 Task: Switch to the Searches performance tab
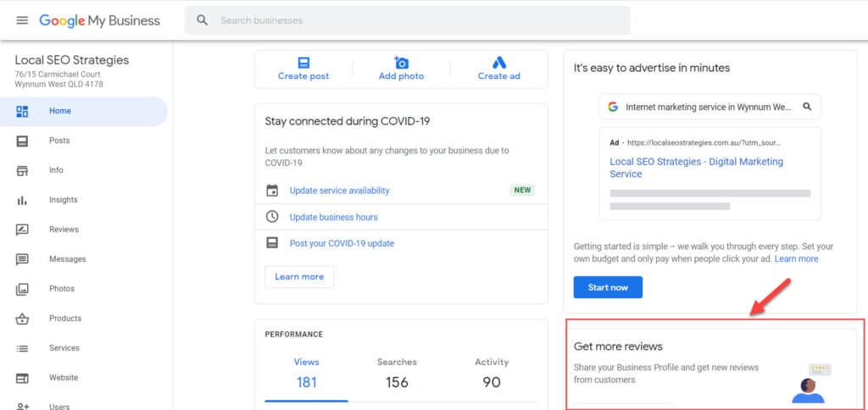(x=397, y=373)
